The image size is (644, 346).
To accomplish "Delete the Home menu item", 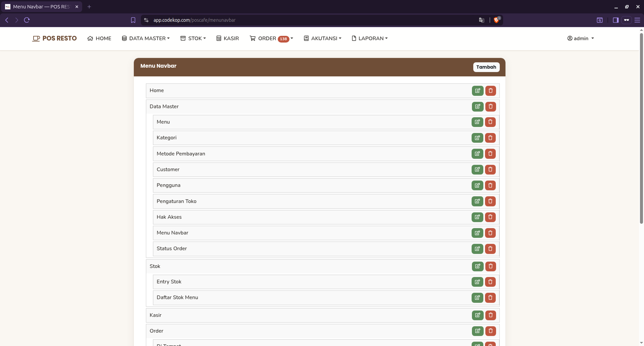I will pyautogui.click(x=490, y=91).
